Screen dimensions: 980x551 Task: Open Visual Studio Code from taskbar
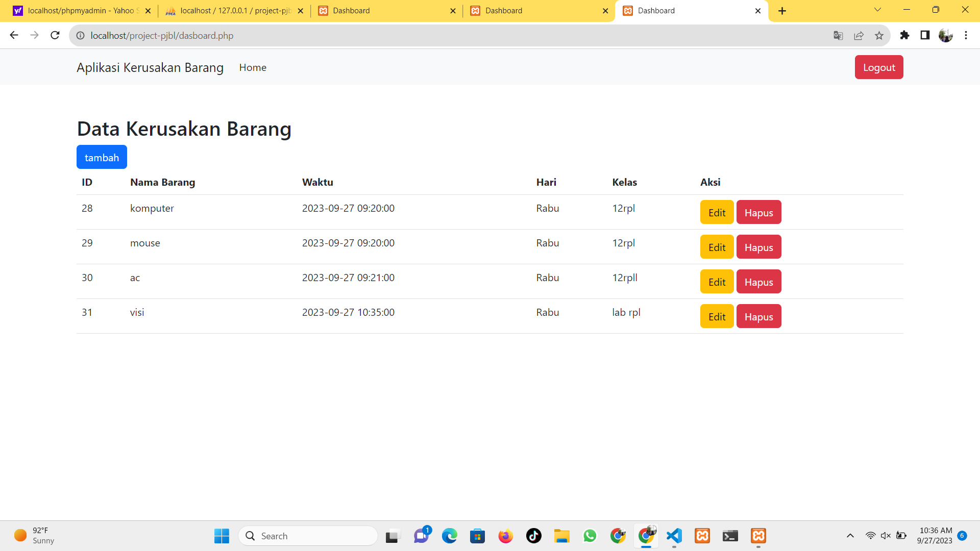tap(674, 536)
